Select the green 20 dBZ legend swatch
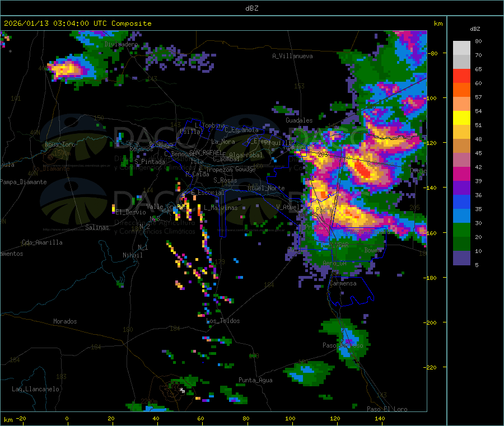504x426 pixels. (461, 230)
